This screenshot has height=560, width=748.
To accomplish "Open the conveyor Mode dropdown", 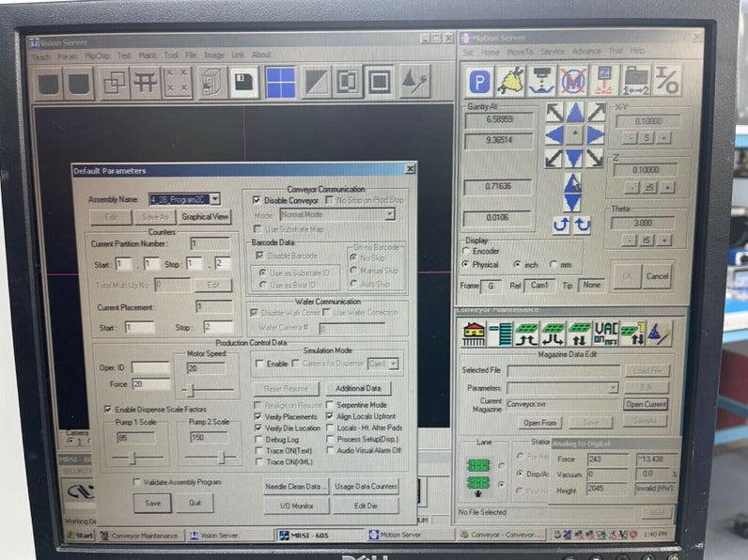I will (x=390, y=214).
